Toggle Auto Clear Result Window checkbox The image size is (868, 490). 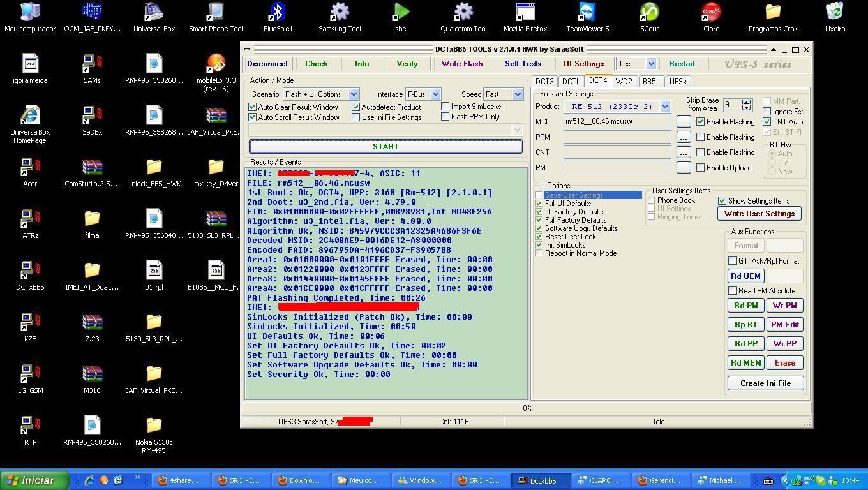pos(253,107)
